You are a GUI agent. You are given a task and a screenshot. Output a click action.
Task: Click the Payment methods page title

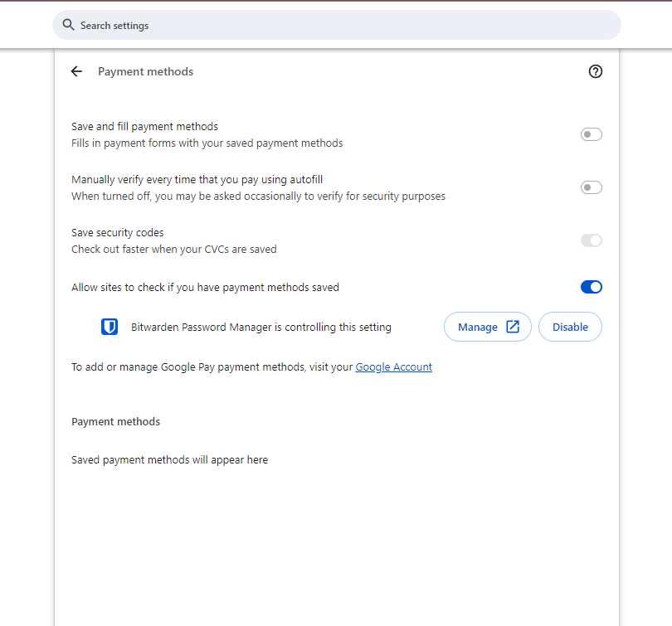click(146, 71)
